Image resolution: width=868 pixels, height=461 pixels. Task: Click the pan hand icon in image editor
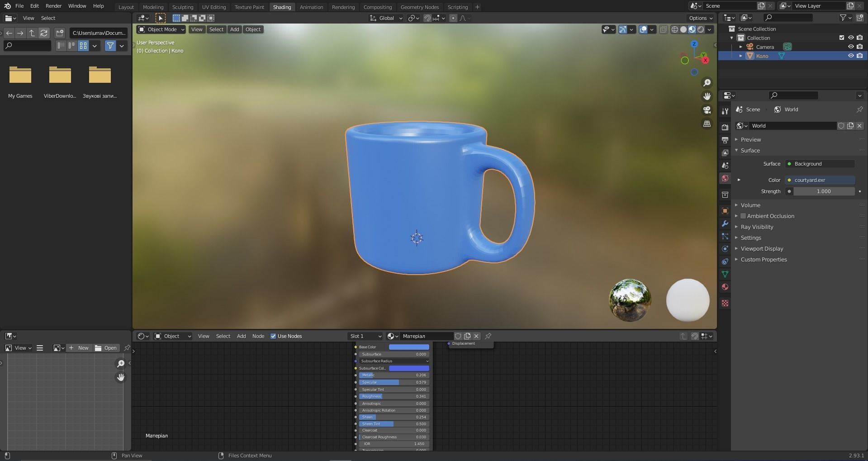pyautogui.click(x=121, y=377)
